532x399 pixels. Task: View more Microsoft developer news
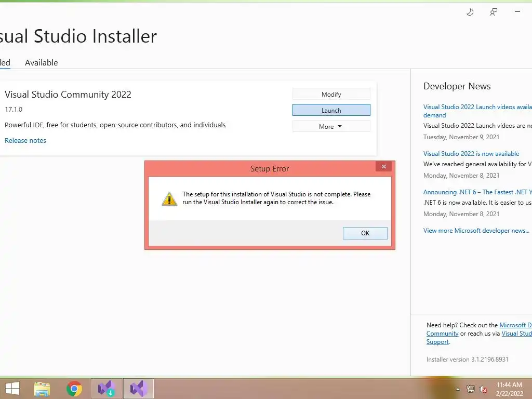[476, 231]
